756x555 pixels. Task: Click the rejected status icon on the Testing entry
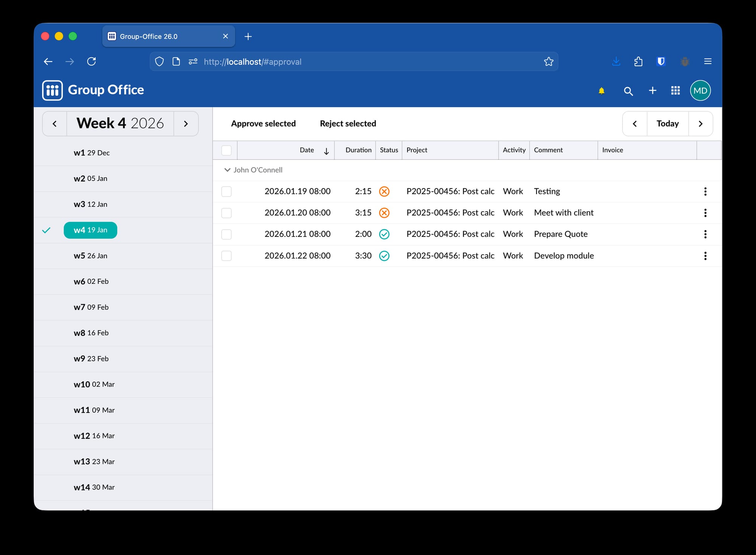tap(384, 191)
